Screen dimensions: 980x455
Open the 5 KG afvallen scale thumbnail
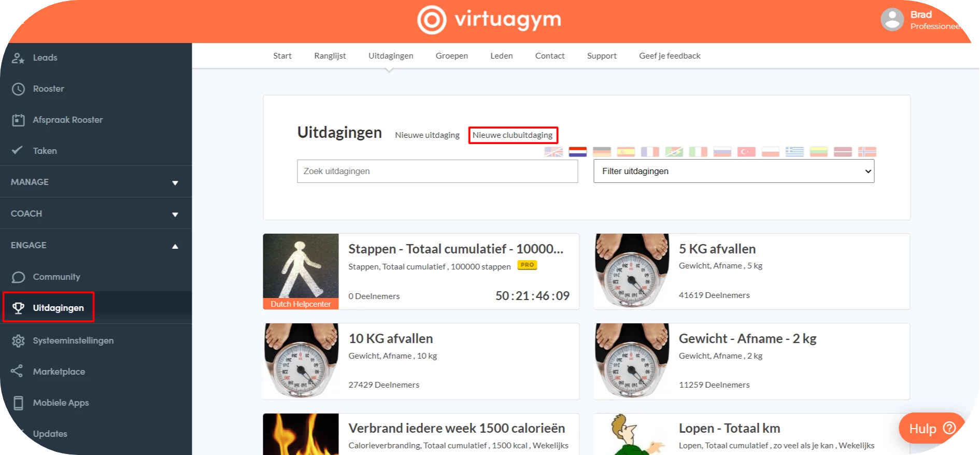631,272
